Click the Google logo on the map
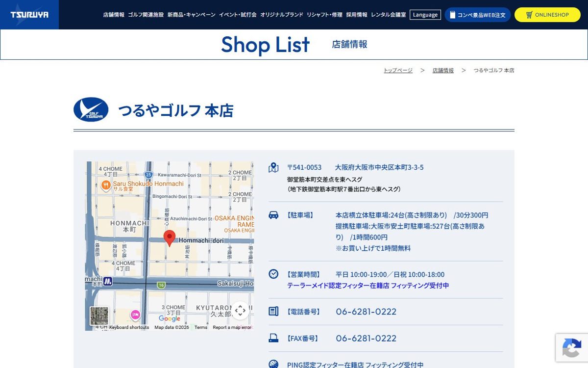The image size is (588, 368). click(x=170, y=319)
